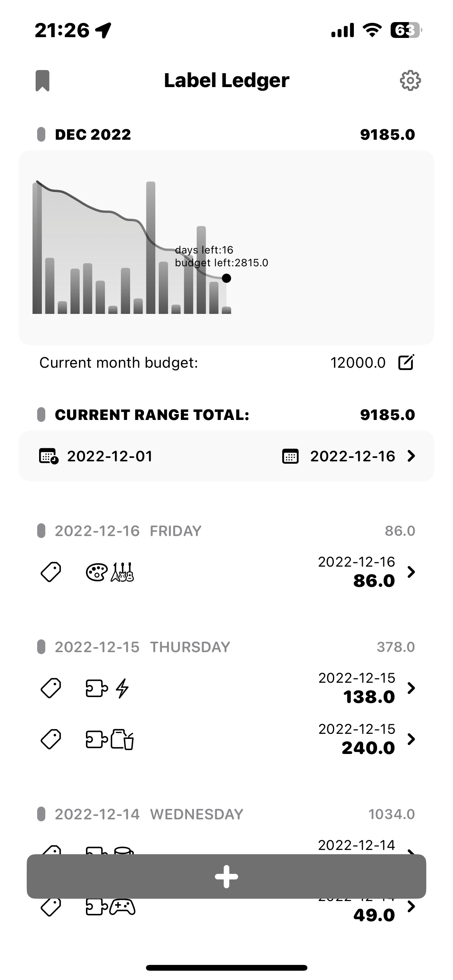Add a new entry with the plus button

[x=226, y=876]
